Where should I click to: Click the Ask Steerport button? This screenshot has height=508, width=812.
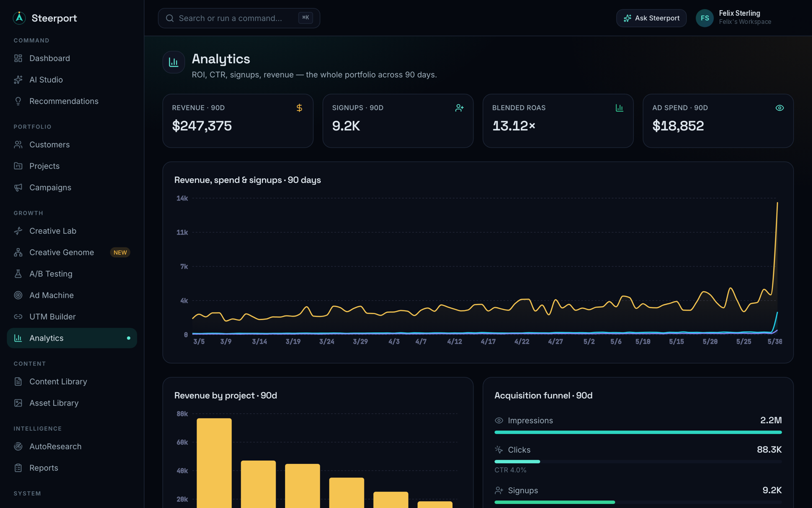point(651,18)
